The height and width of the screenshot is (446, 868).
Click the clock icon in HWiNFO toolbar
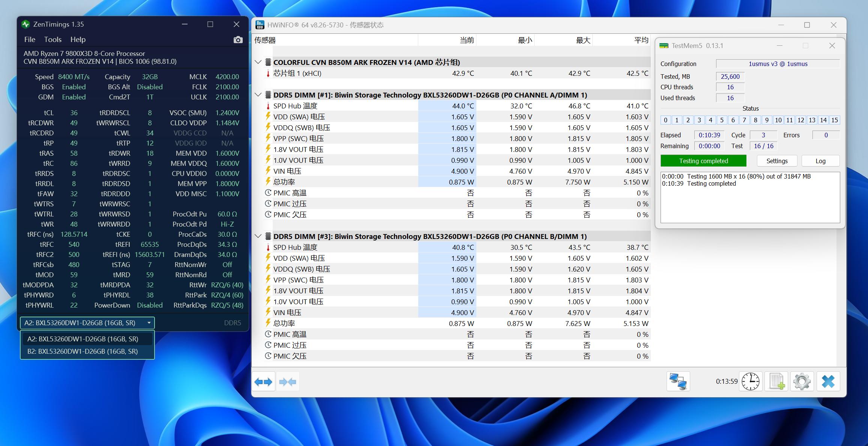[x=750, y=381]
